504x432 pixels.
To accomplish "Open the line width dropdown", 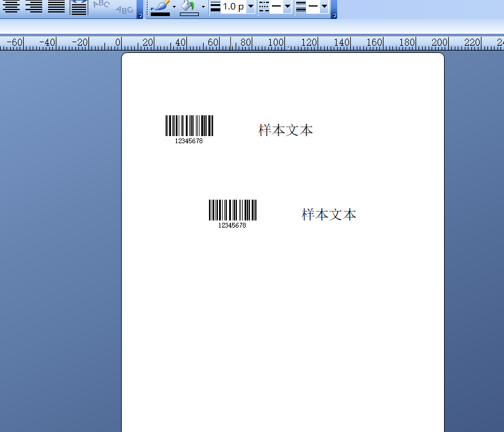I will click(x=251, y=6).
